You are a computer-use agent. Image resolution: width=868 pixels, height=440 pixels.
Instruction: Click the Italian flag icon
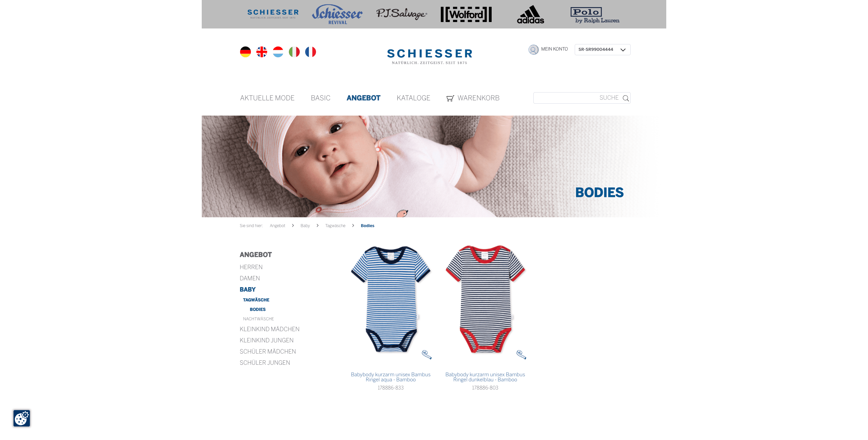(294, 52)
